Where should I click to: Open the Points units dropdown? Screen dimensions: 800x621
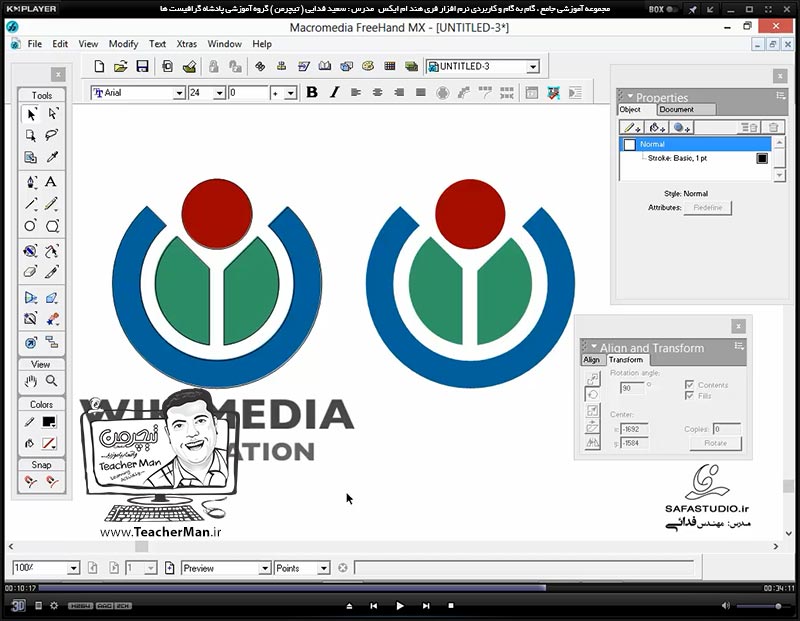tap(323, 568)
